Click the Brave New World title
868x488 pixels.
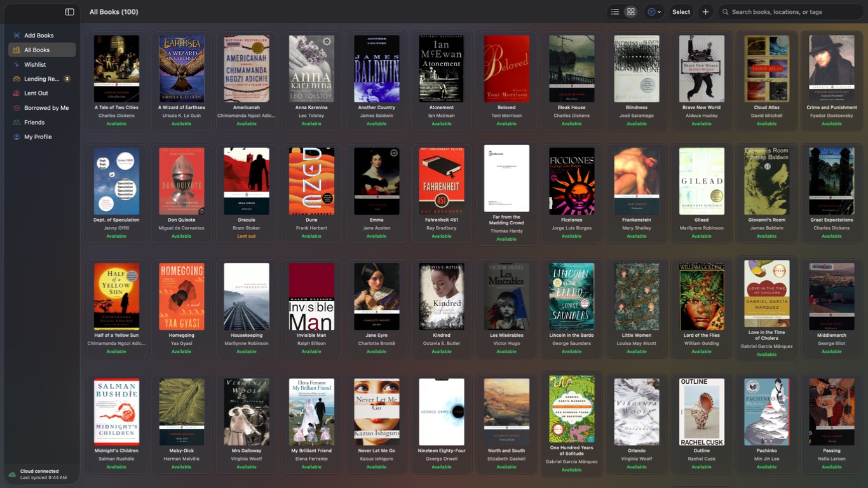(x=702, y=107)
